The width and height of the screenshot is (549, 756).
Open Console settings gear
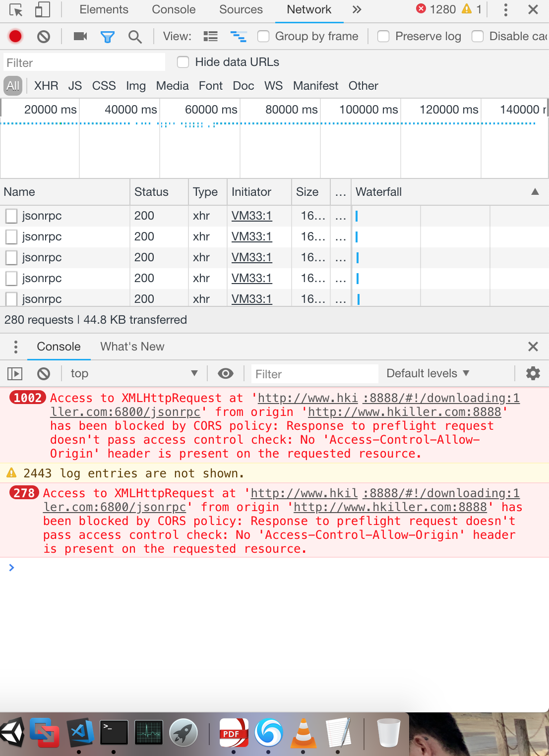click(533, 373)
